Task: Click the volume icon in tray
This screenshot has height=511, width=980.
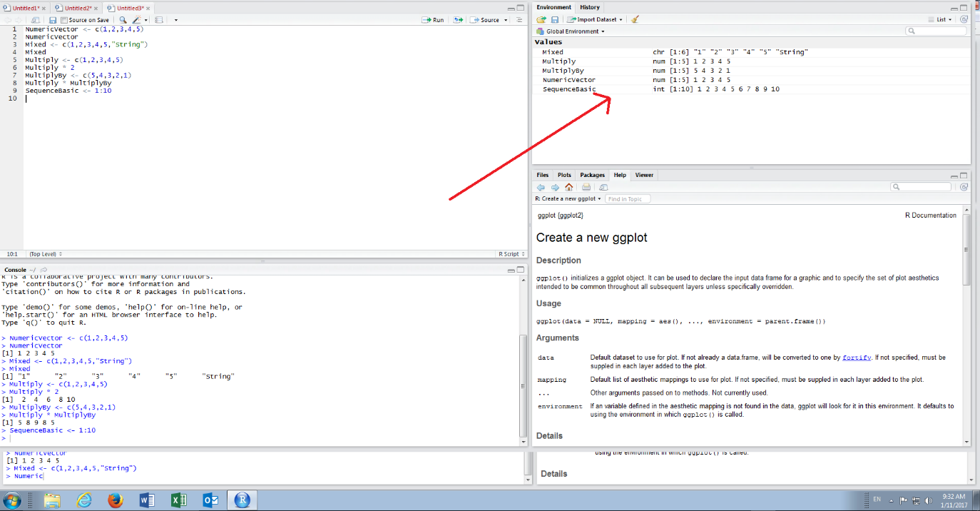Action: point(928,500)
